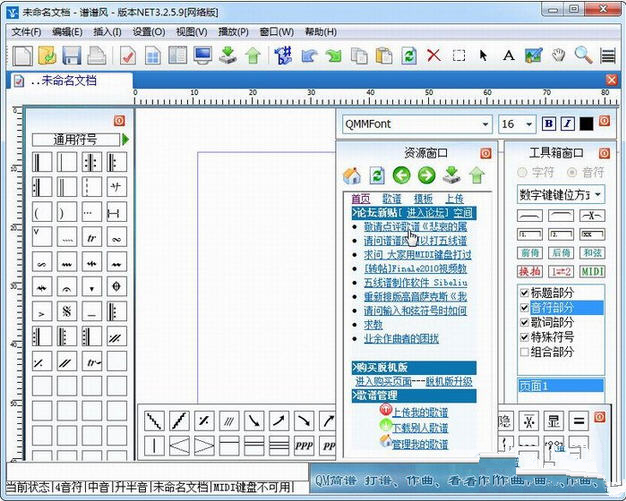This screenshot has height=501, width=626.
Task: Select the hand pan tool
Action: [x=558, y=55]
